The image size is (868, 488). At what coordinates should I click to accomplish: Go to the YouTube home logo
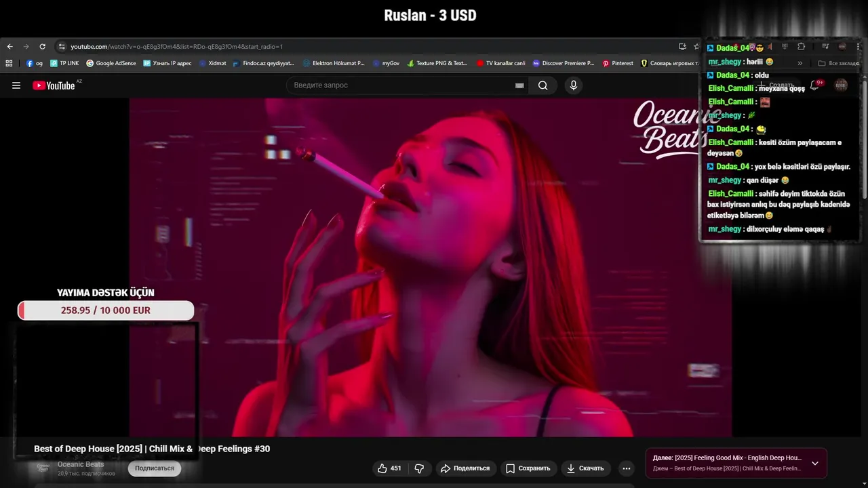pos(54,85)
